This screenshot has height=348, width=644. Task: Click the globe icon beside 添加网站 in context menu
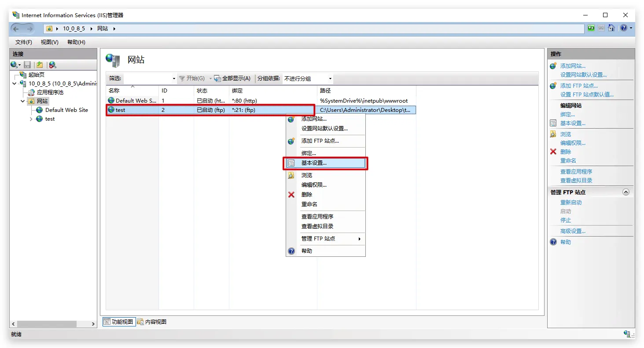point(291,119)
